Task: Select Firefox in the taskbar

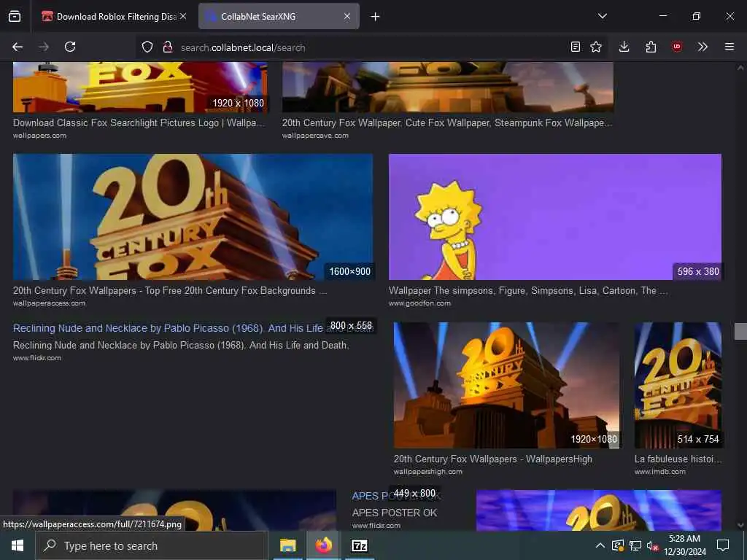Action: [x=323, y=545]
